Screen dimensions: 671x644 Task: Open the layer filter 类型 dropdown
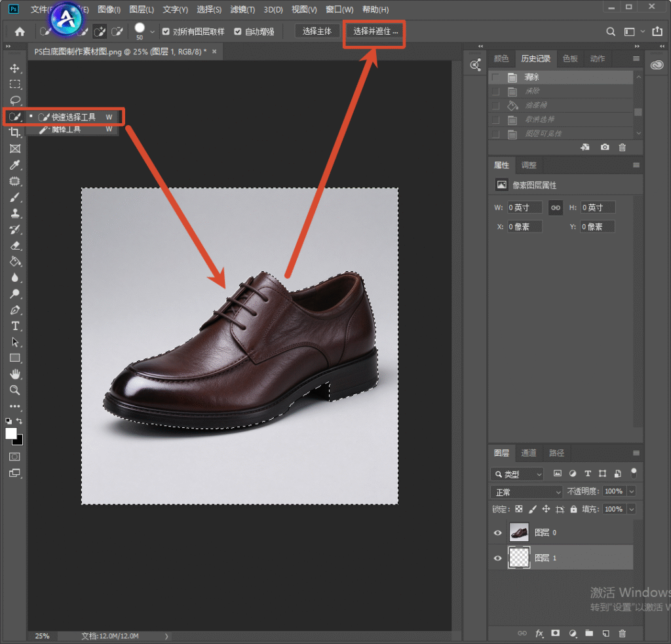click(517, 474)
